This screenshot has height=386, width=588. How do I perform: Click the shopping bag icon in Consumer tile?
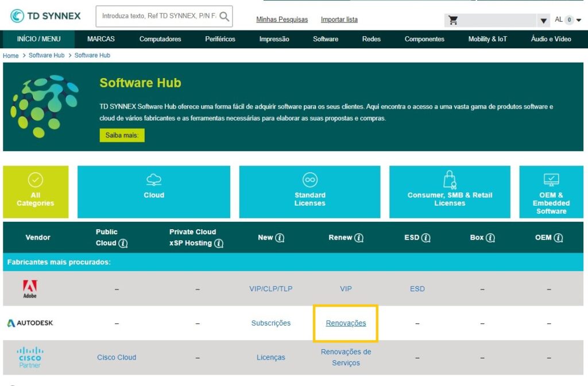point(450,180)
